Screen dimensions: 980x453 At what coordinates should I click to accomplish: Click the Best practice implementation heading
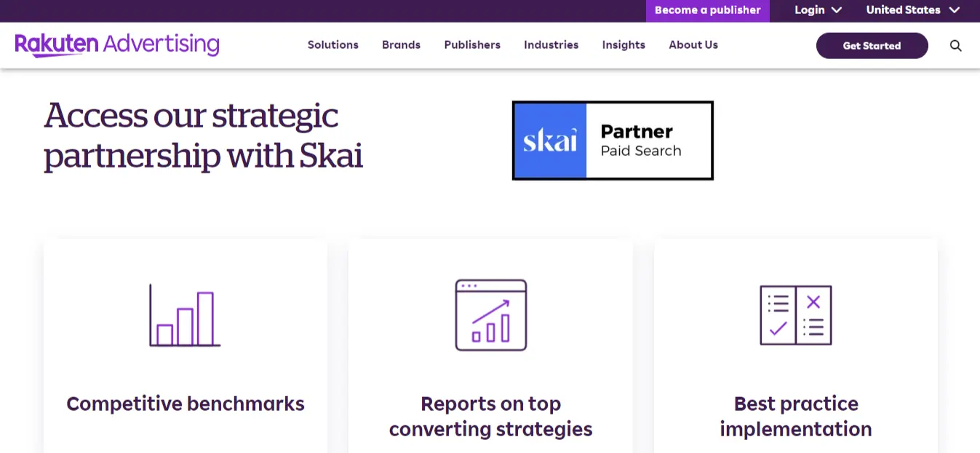pos(796,416)
